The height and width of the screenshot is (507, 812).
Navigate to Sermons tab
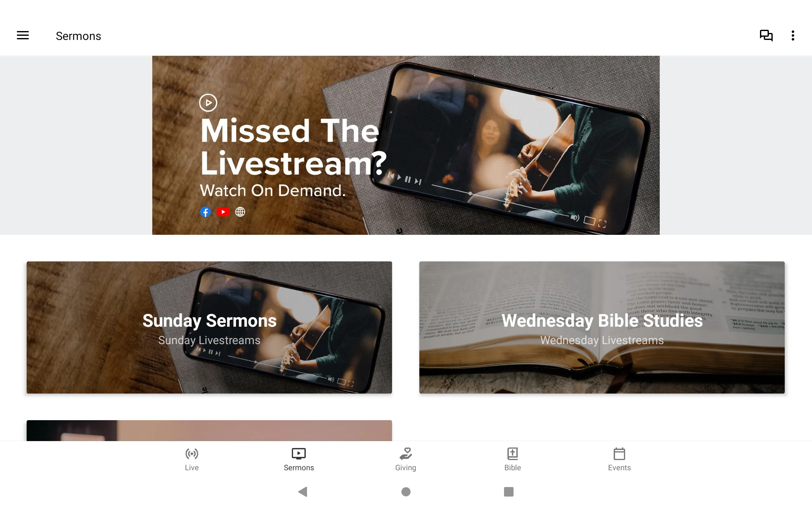click(x=298, y=459)
